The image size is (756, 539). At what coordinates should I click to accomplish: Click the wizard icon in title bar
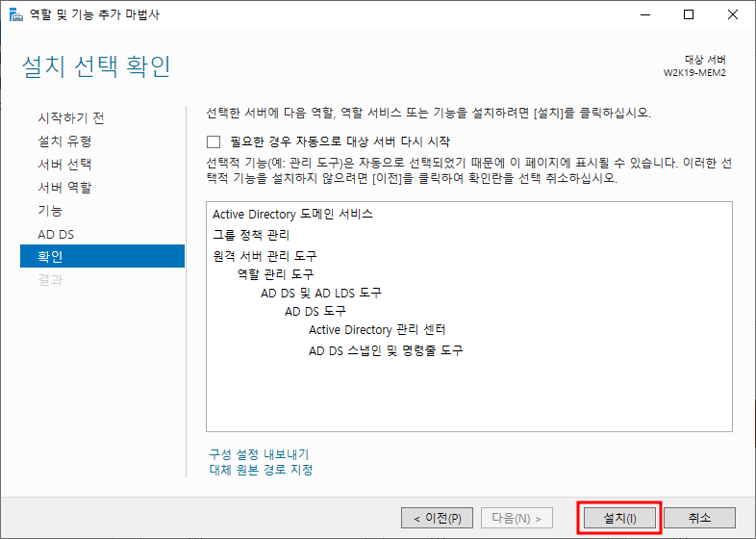pyautogui.click(x=16, y=15)
